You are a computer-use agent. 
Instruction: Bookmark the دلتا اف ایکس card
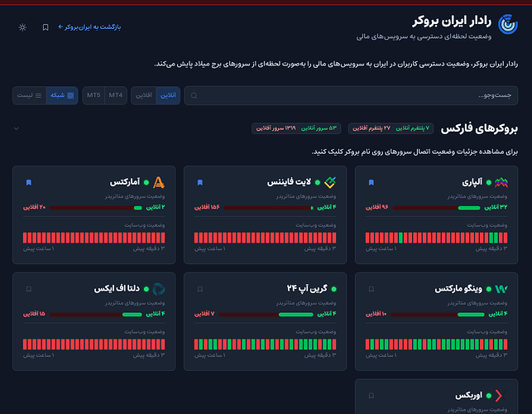(x=29, y=289)
